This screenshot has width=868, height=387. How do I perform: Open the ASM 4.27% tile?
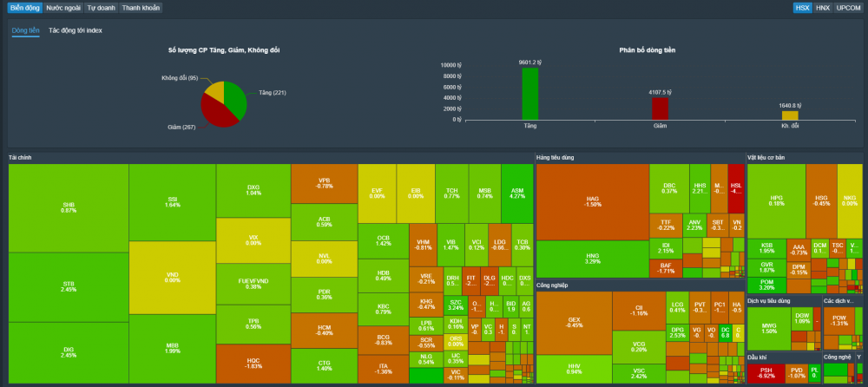tap(517, 193)
